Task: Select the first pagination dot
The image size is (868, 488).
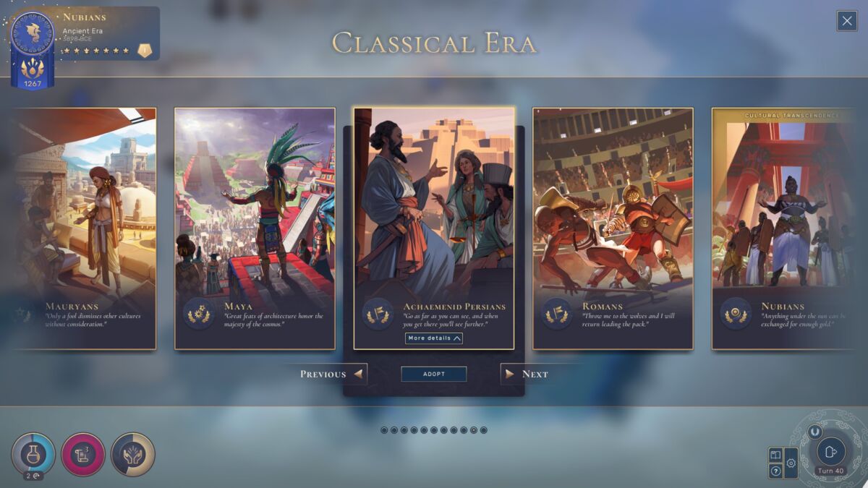Action: pyautogui.click(x=385, y=430)
